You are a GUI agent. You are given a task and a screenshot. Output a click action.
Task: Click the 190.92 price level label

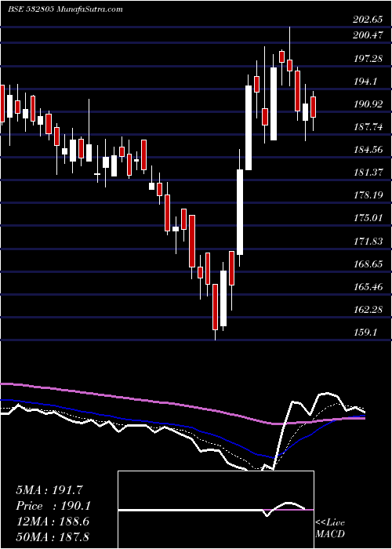(x=368, y=104)
